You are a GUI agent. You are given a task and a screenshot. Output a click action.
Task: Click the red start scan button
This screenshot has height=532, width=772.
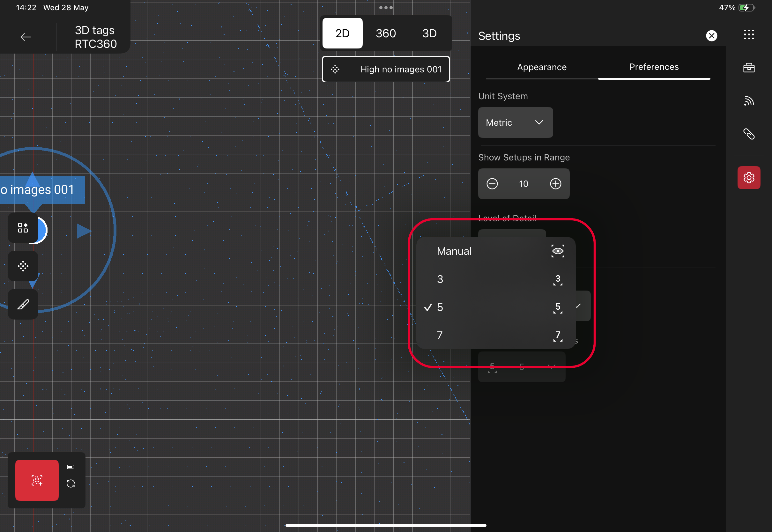tap(37, 480)
